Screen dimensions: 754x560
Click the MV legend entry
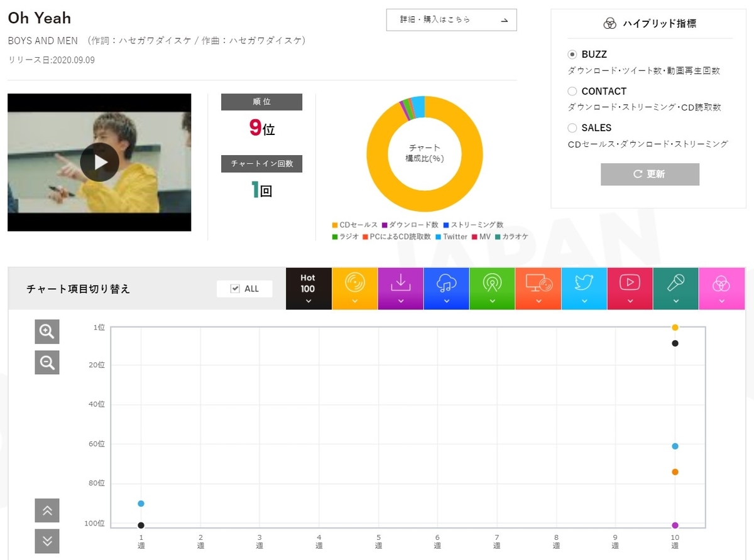(x=481, y=237)
